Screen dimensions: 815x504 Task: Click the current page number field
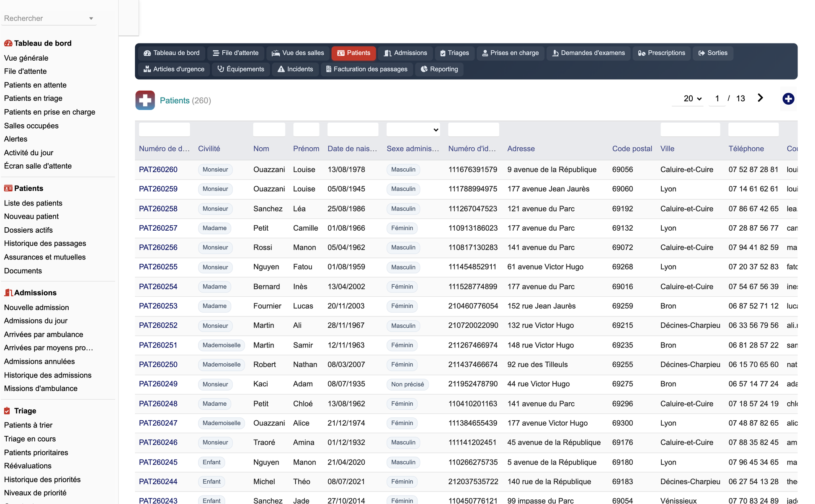pyautogui.click(x=717, y=98)
